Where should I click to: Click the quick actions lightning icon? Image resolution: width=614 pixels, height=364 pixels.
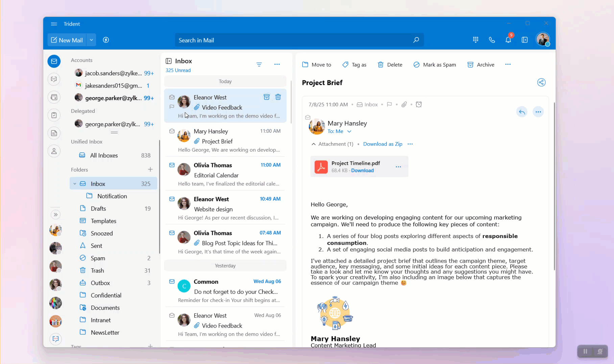106,40
